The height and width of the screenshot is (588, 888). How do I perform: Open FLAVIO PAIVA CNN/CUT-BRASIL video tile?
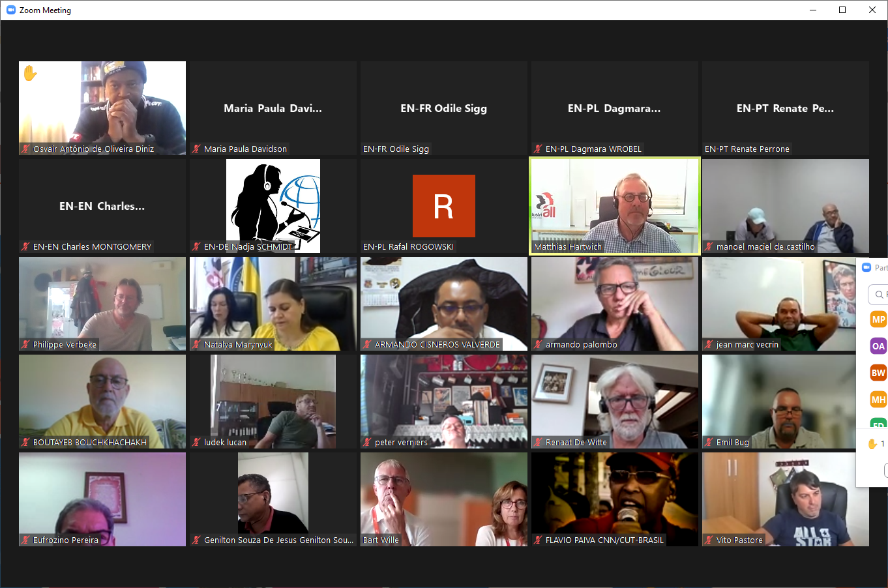pos(615,499)
